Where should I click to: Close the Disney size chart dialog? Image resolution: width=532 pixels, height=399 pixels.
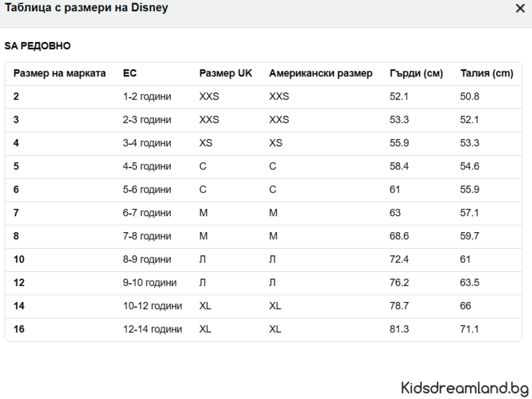coord(520,9)
